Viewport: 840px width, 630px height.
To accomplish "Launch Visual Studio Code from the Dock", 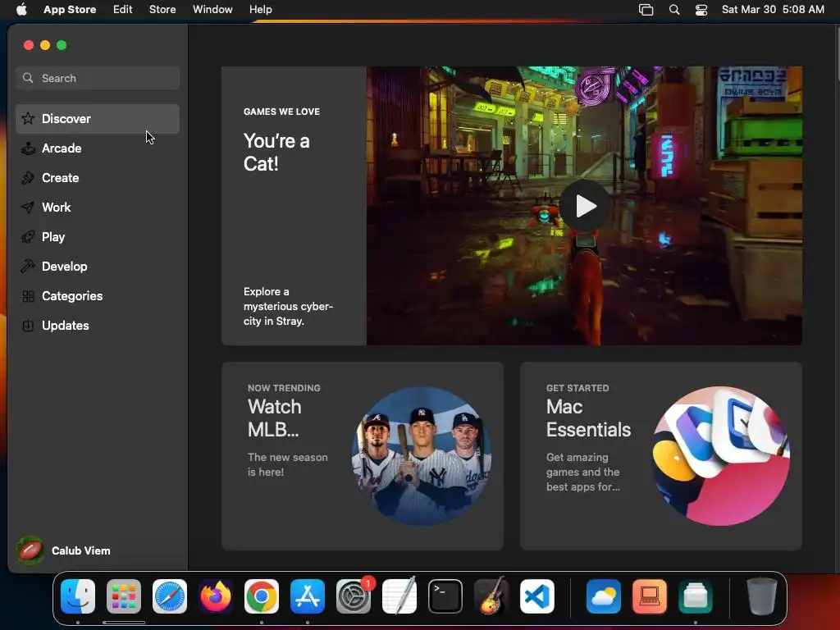I will click(537, 596).
